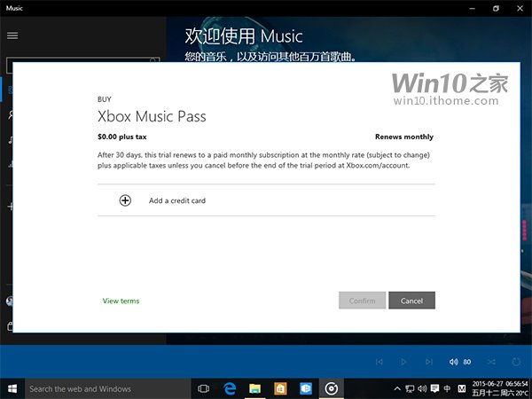Viewport: 532px width, 399px height.
Task: Open taskbar clock showing 2015-06-27
Action: pyautogui.click(x=500, y=389)
